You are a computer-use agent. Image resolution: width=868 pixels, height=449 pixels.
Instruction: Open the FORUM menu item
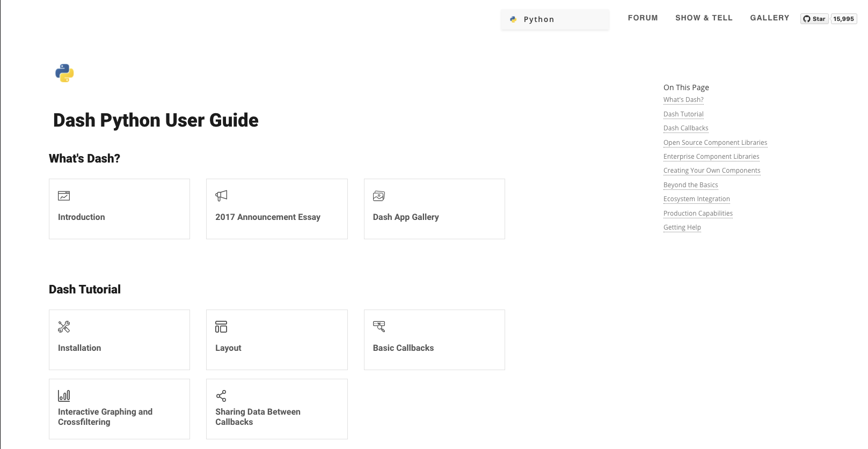click(643, 18)
